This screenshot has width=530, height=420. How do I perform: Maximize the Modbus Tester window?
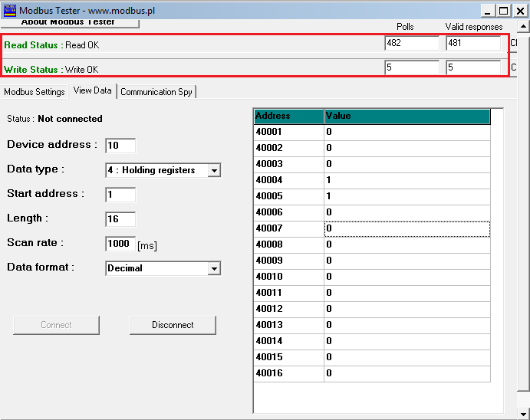click(503, 11)
